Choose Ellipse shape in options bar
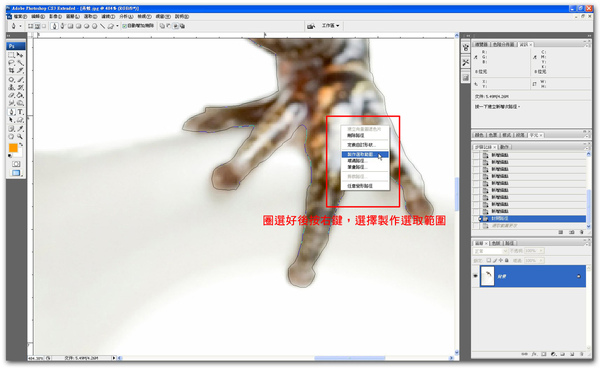The width and height of the screenshot is (600, 368). click(x=86, y=26)
